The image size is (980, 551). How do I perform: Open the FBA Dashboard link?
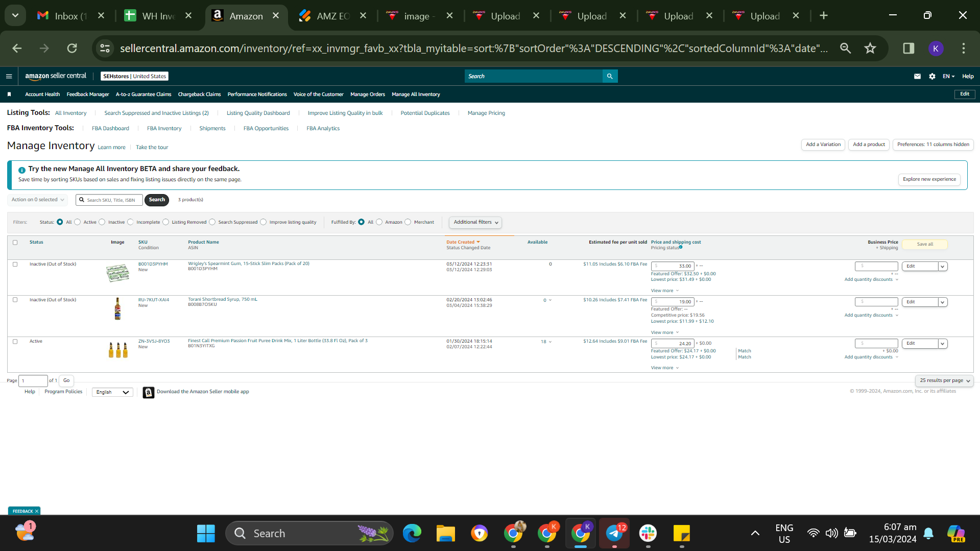tap(110, 129)
